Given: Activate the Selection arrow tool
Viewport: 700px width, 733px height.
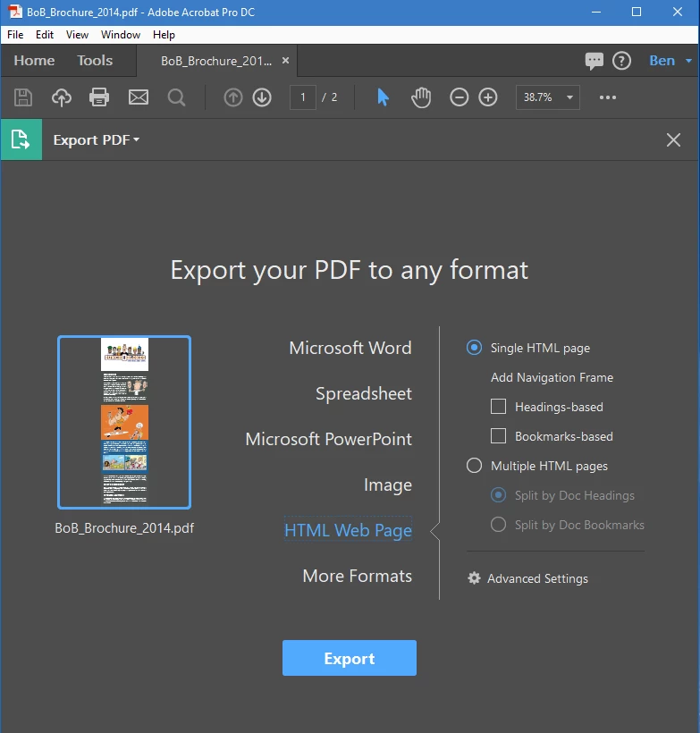Looking at the screenshot, I should (383, 97).
